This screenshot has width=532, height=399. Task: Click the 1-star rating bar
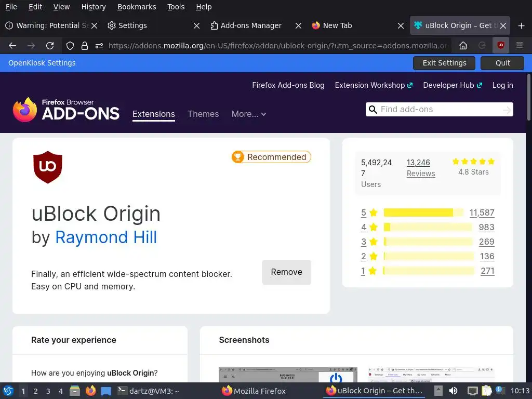tap(429, 271)
